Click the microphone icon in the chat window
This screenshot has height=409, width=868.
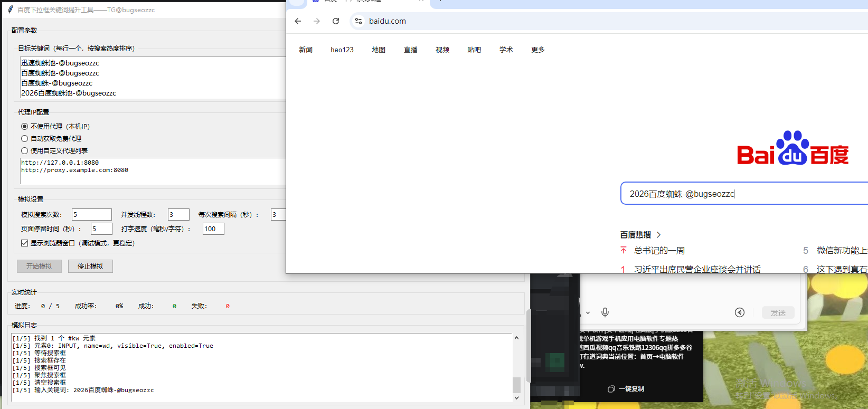605,312
